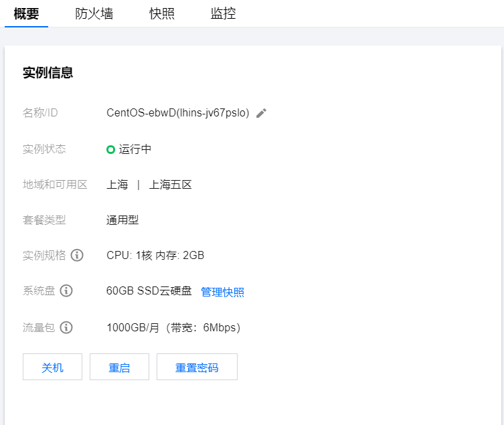Click the 通用型 package type value
Screen dimensions: 504x425
pos(122,220)
